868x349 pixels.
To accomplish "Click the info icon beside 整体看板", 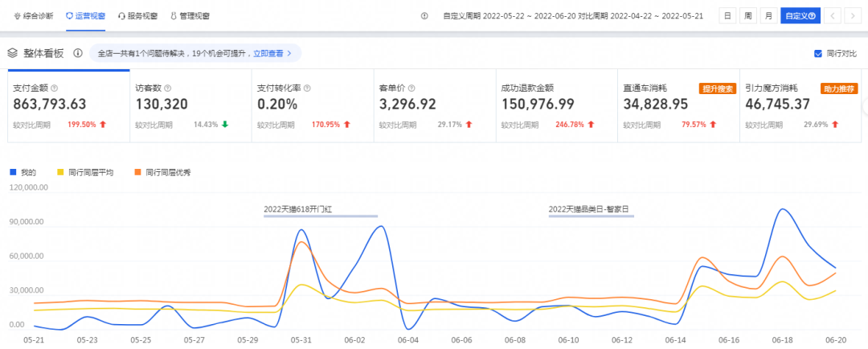I will point(78,53).
